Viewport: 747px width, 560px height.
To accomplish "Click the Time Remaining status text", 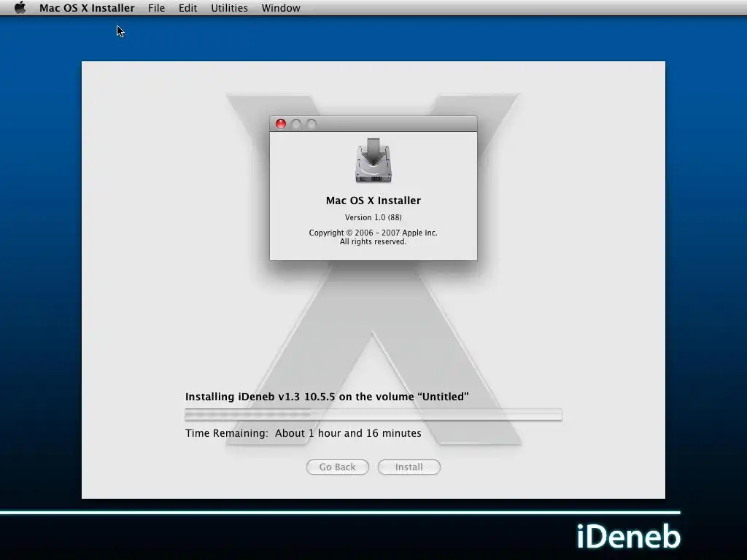I will point(303,433).
